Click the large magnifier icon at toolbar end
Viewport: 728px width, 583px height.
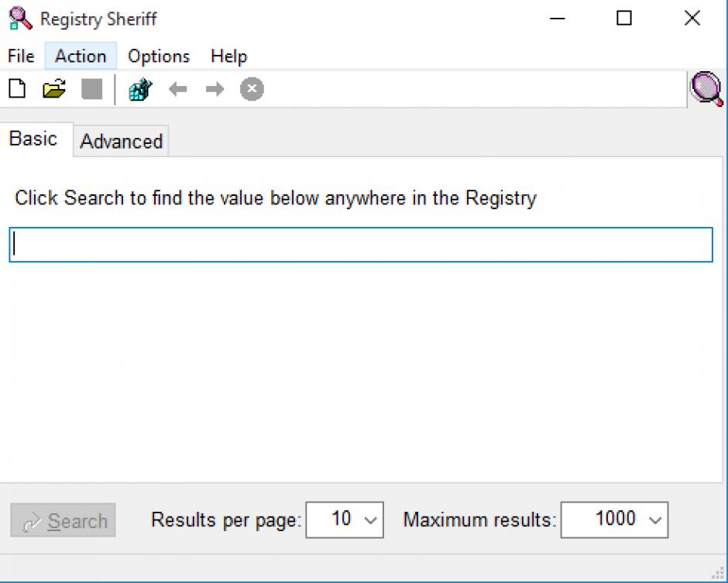tap(707, 89)
